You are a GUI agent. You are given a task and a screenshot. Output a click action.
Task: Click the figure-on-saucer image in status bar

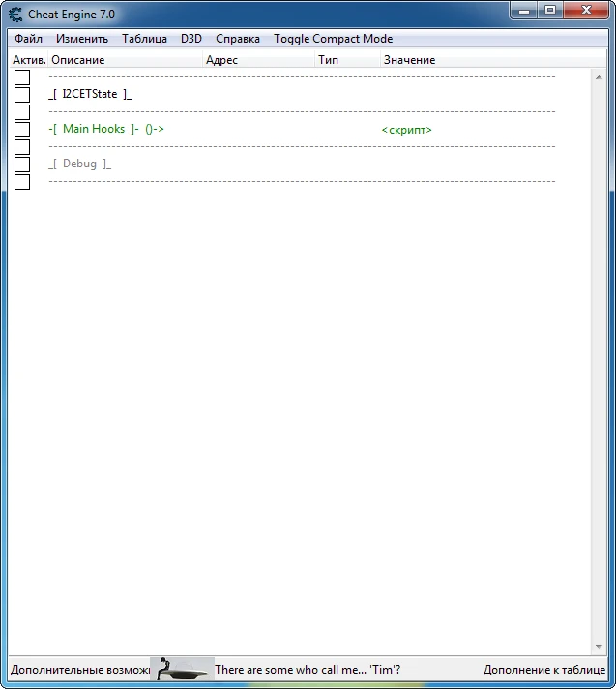tap(182, 669)
